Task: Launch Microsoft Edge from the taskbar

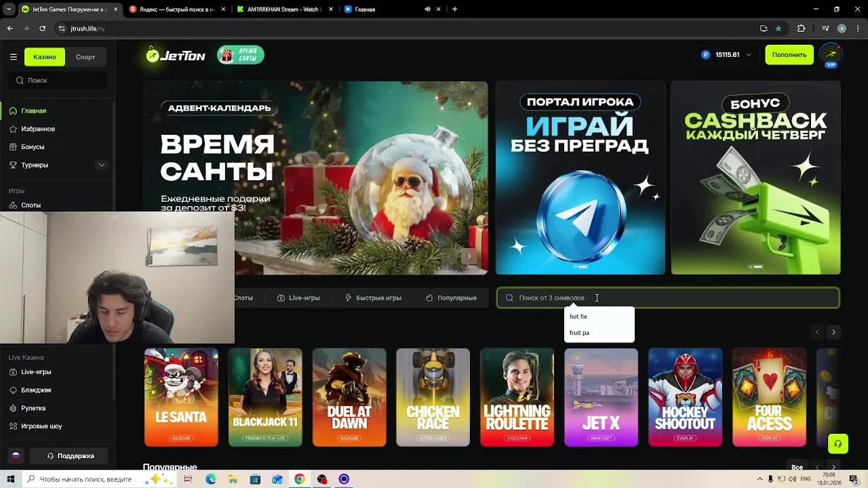Action: click(x=211, y=479)
